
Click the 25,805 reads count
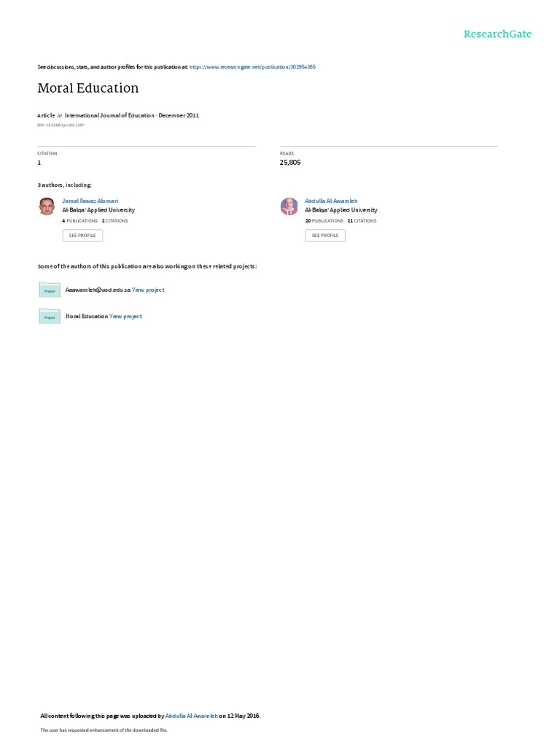pos(290,163)
